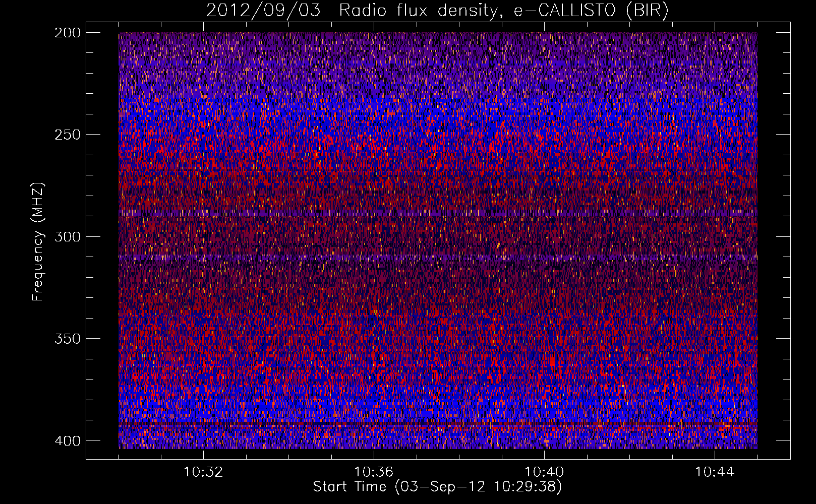816x504 pixels.
Task: Click the 250 frequency tick label
Action: 67,135
